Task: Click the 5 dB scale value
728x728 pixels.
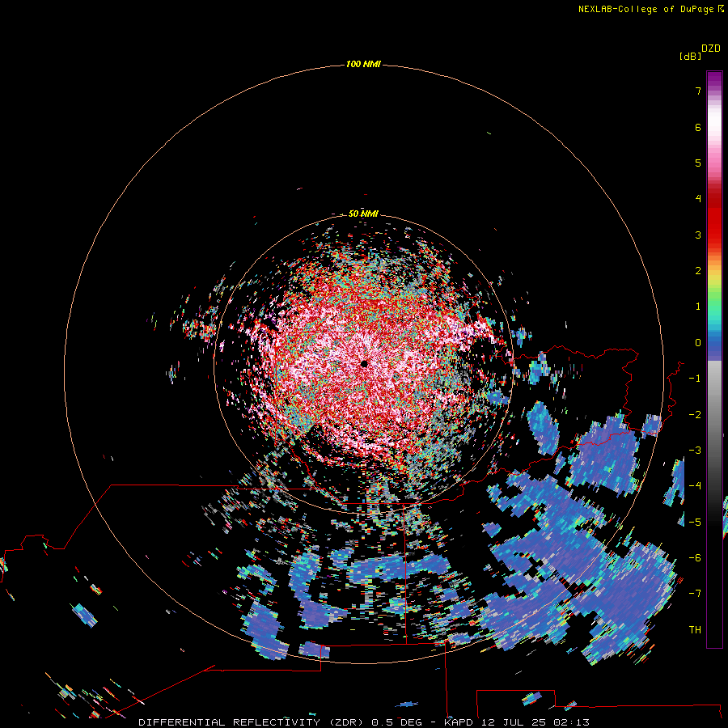Action: (698, 163)
